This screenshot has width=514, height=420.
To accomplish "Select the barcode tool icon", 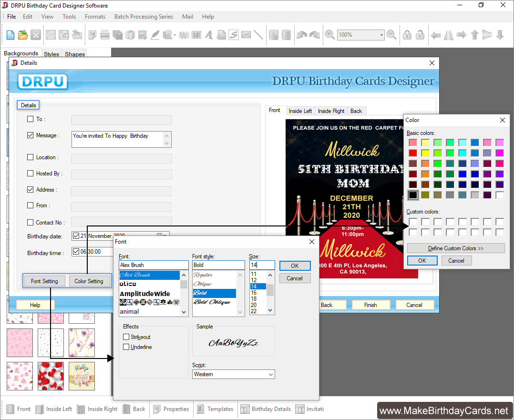I will (x=196, y=35).
